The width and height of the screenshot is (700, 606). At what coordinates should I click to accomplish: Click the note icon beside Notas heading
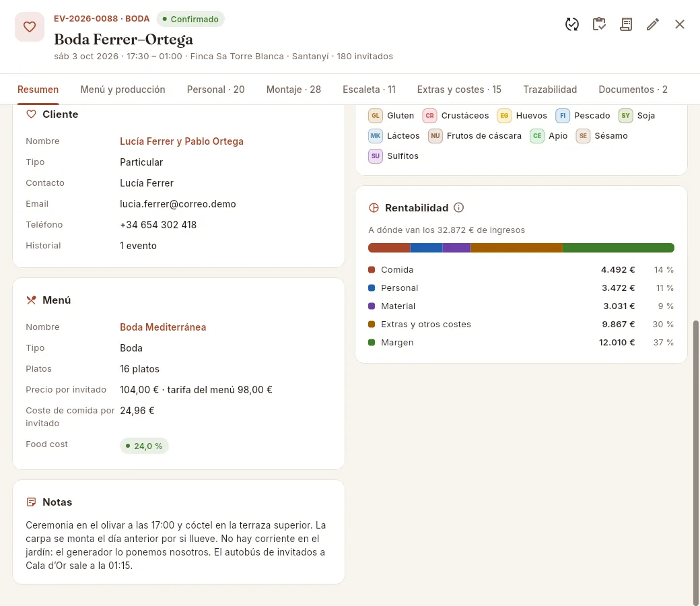(x=31, y=502)
